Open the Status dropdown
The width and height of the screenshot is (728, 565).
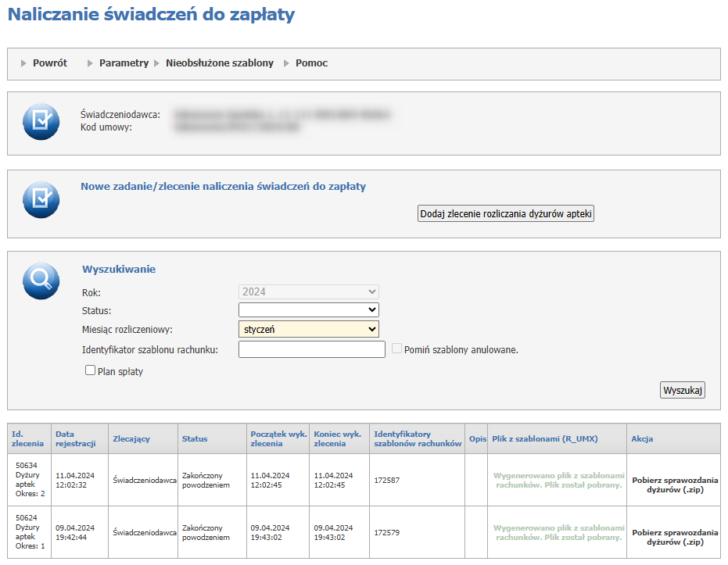click(308, 310)
